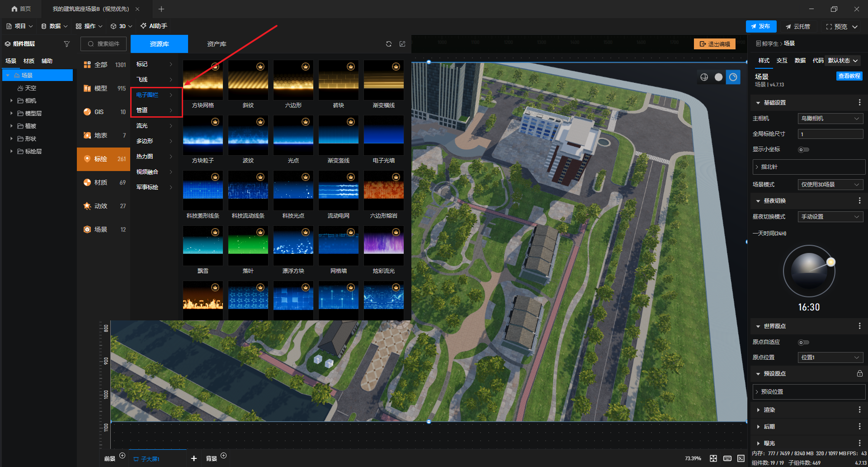Click the white sphere icon in viewport

(718, 77)
